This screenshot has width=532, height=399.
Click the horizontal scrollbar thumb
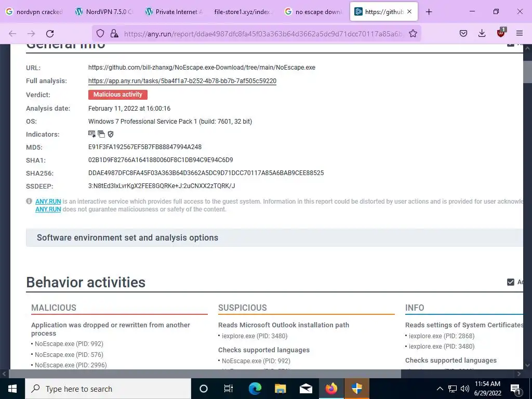point(205,374)
